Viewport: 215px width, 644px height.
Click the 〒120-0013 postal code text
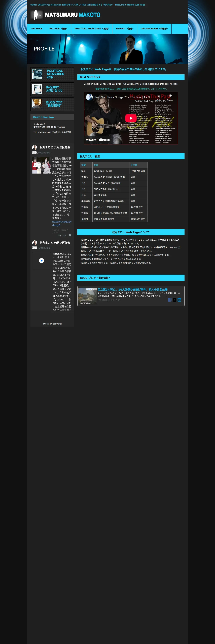pyautogui.click(x=39, y=124)
